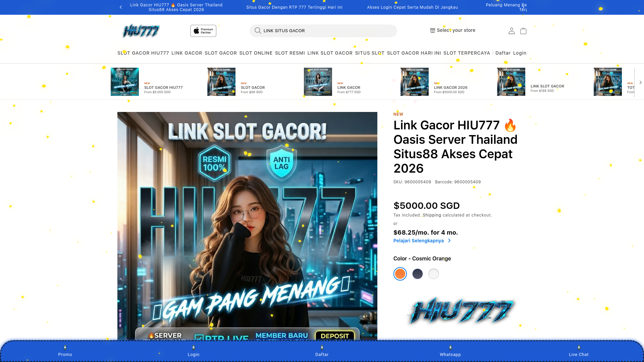
Task: Open SLOT GACOR HIU777 menu item
Action: tap(143, 53)
